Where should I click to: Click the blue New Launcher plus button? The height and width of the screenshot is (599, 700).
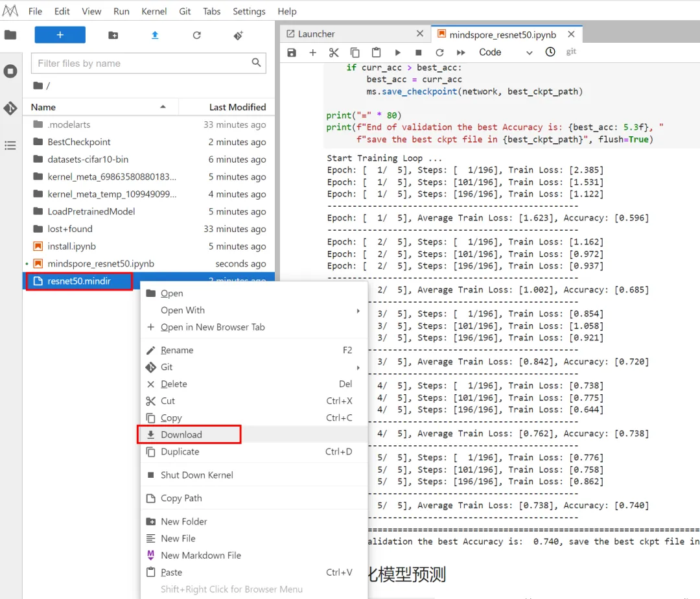(x=60, y=35)
